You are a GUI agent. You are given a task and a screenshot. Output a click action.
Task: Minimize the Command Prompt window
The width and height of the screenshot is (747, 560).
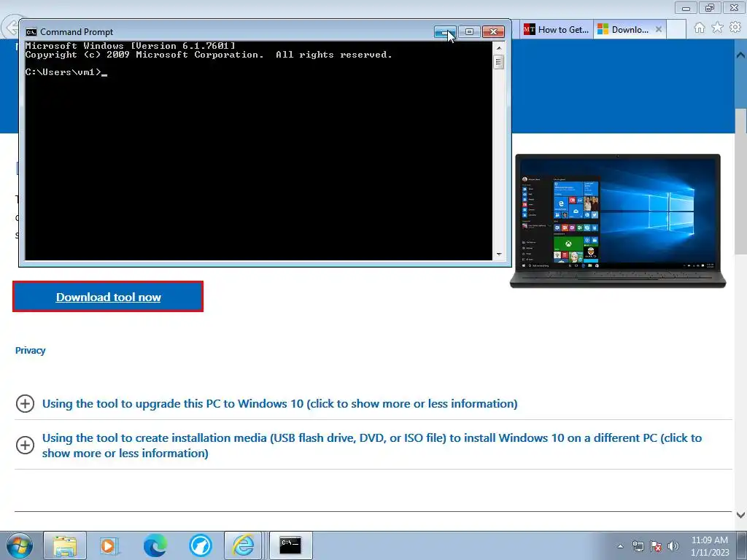pos(445,32)
